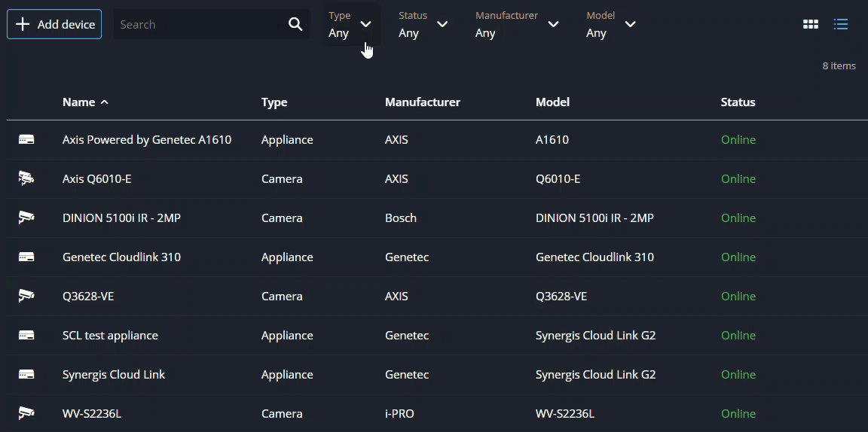868x432 pixels.
Task: Switch to list view layout
Action: click(x=841, y=25)
